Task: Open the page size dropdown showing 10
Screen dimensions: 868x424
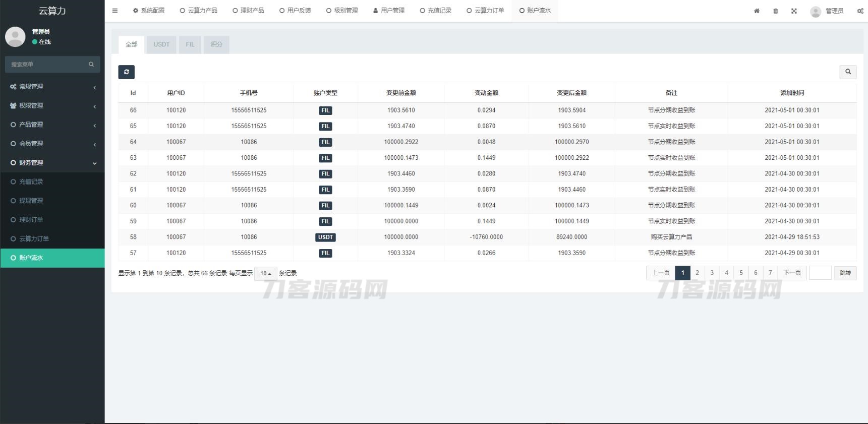Action: [x=265, y=273]
